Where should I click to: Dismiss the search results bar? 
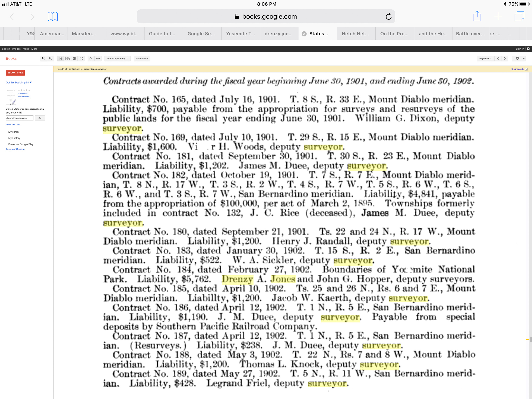(526, 69)
